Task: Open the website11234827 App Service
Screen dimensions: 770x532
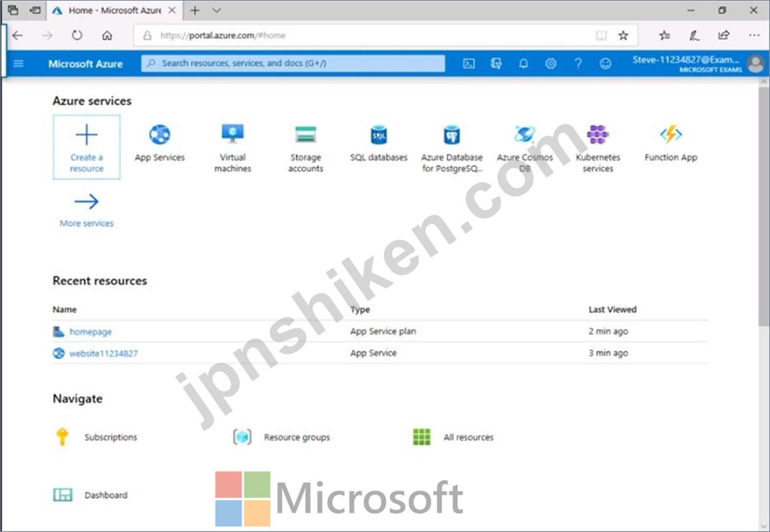Action: pos(104,353)
